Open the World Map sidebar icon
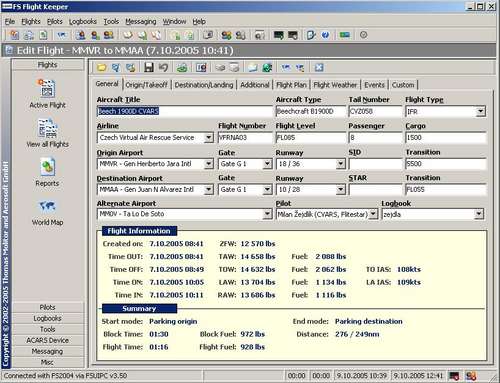Image resolution: width=500 pixels, height=383 pixels. [x=47, y=207]
